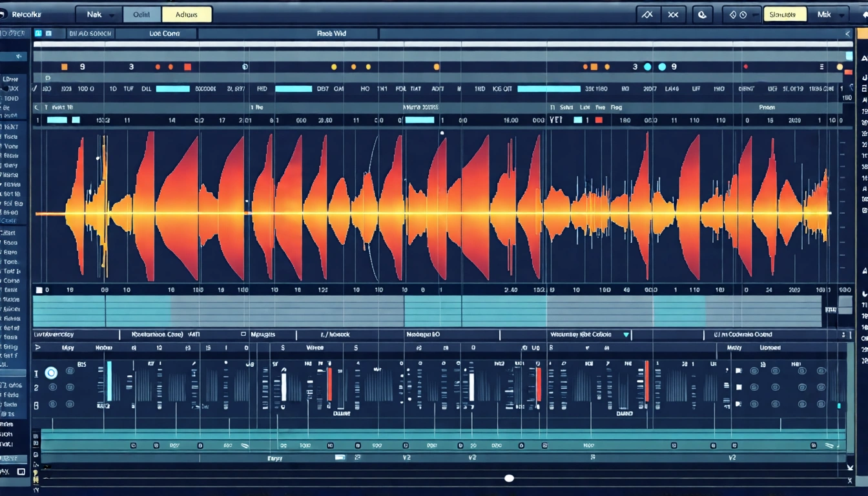The width and height of the screenshot is (868, 496).
Task: Click the collapse arrow right of Fhok Wid row
Action: pyautogui.click(x=847, y=34)
